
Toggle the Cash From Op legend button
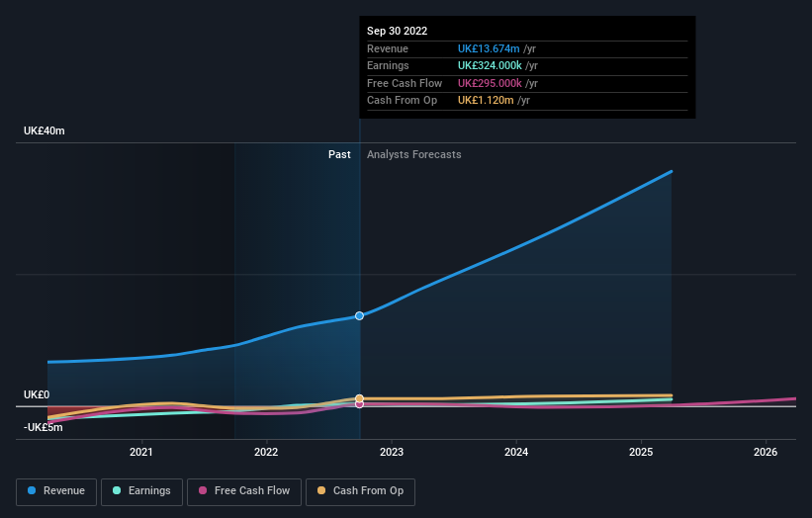click(x=360, y=491)
